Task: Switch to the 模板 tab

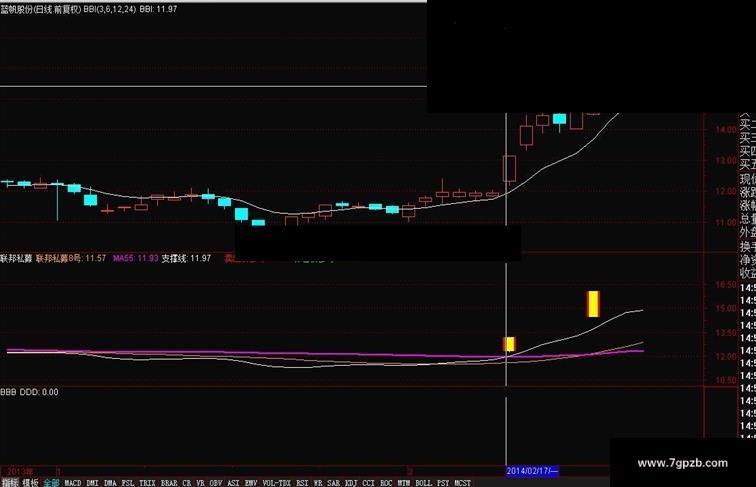Action: 31,483
